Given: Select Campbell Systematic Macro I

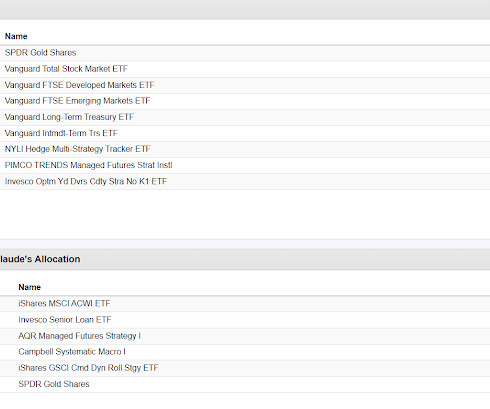Looking at the screenshot, I should pyautogui.click(x=72, y=352).
